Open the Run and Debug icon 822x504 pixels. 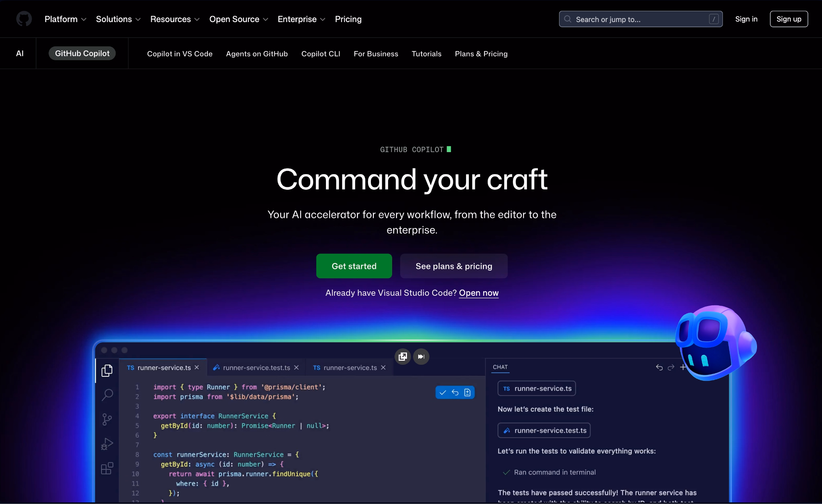(x=107, y=444)
